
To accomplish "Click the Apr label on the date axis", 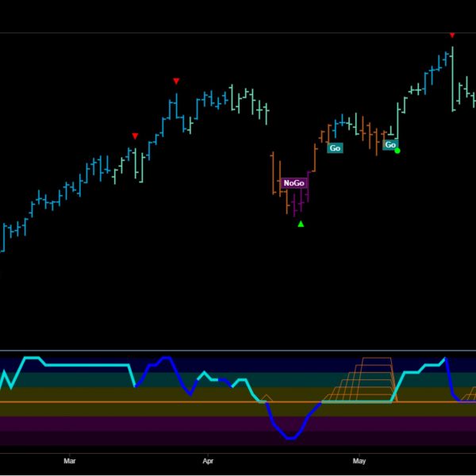I will tap(208, 461).
